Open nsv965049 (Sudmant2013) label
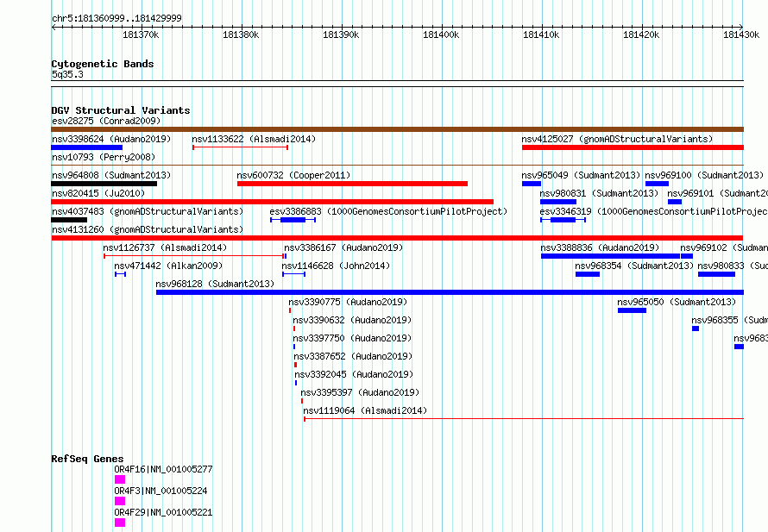768x532 pixels. pos(581,175)
